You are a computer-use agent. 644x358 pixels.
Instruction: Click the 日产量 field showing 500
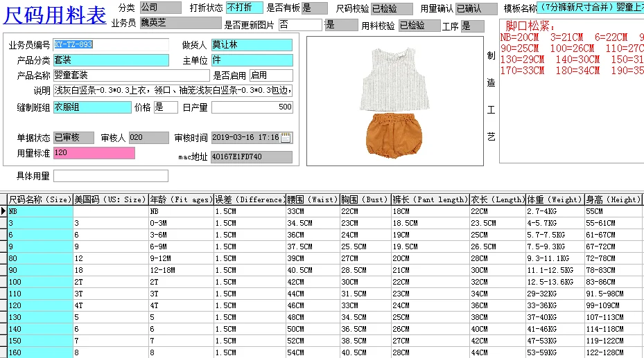(252, 107)
